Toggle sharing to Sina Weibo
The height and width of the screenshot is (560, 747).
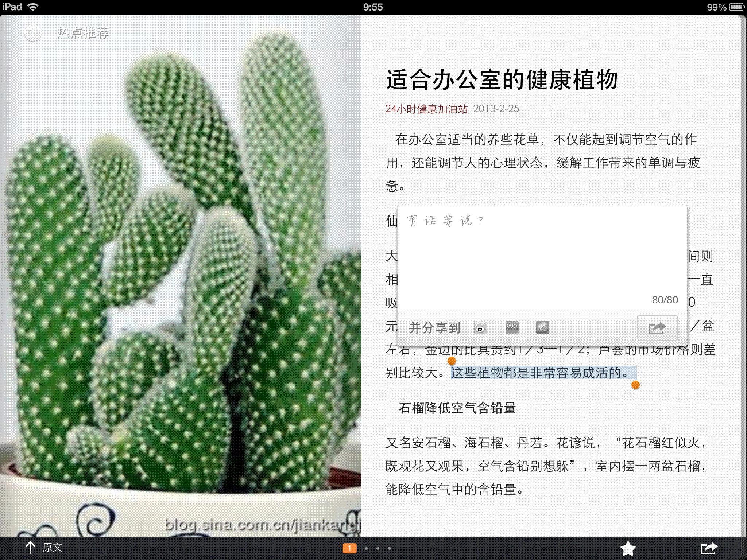(481, 327)
